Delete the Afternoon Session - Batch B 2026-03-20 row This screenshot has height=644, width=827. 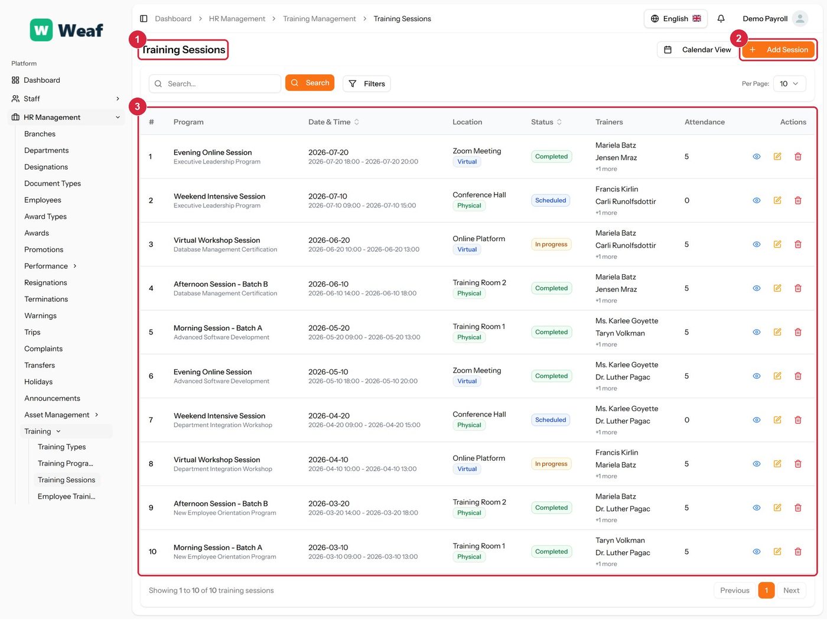coord(798,508)
